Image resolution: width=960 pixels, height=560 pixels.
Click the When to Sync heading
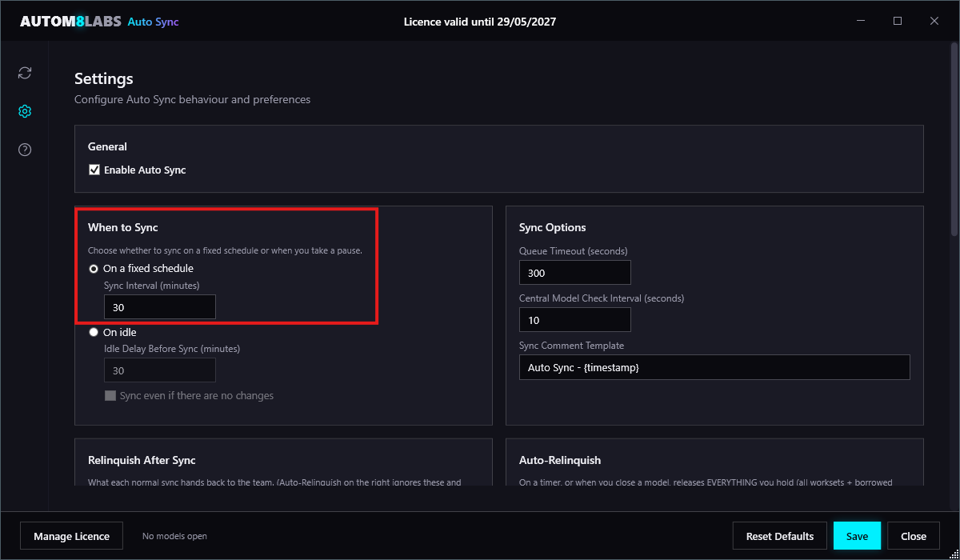click(x=123, y=227)
